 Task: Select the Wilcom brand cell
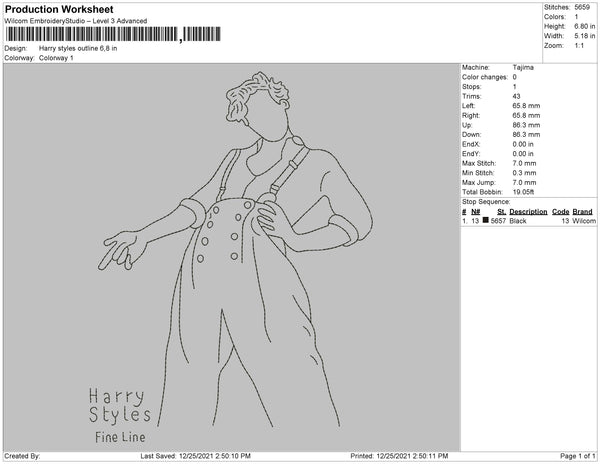pyautogui.click(x=584, y=221)
